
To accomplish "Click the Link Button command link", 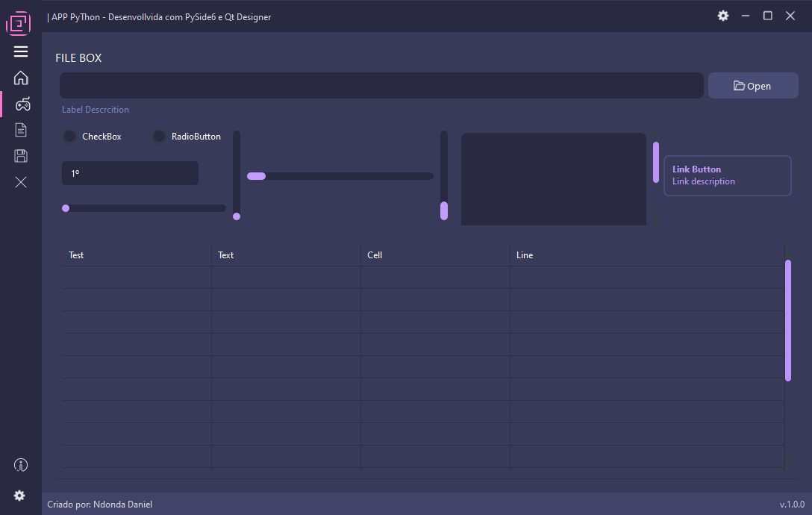I will (x=728, y=175).
